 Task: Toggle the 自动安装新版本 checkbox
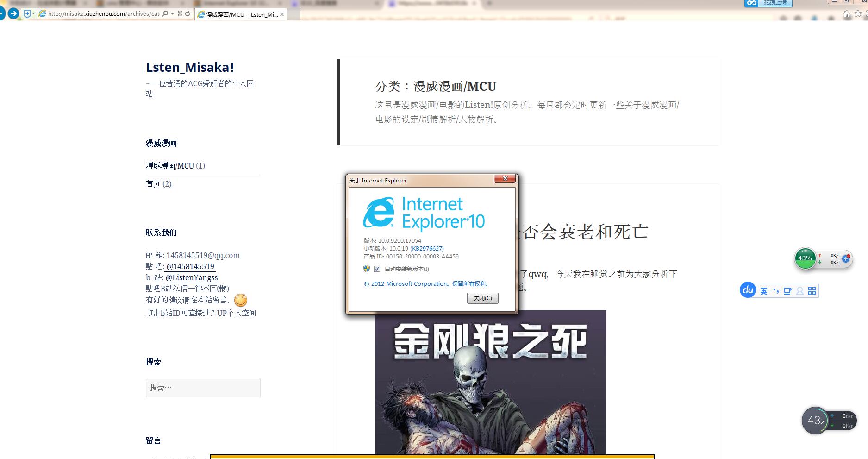(377, 269)
